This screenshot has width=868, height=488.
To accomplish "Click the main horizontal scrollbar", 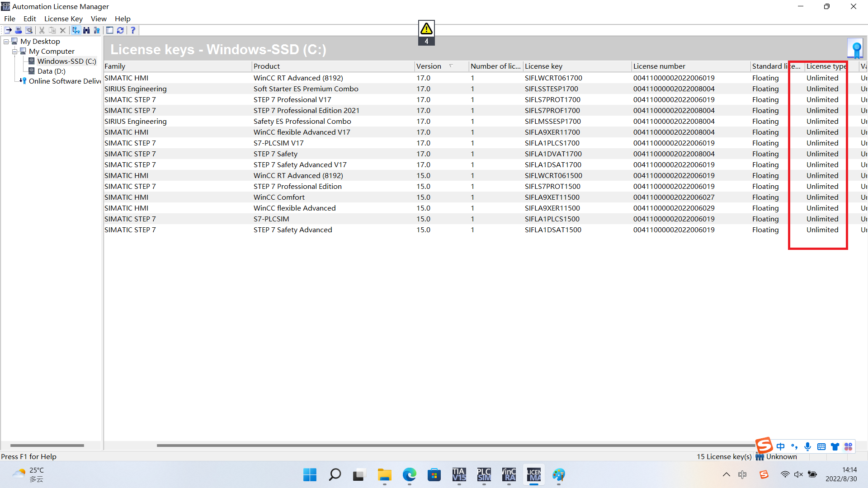I will coord(452,446).
